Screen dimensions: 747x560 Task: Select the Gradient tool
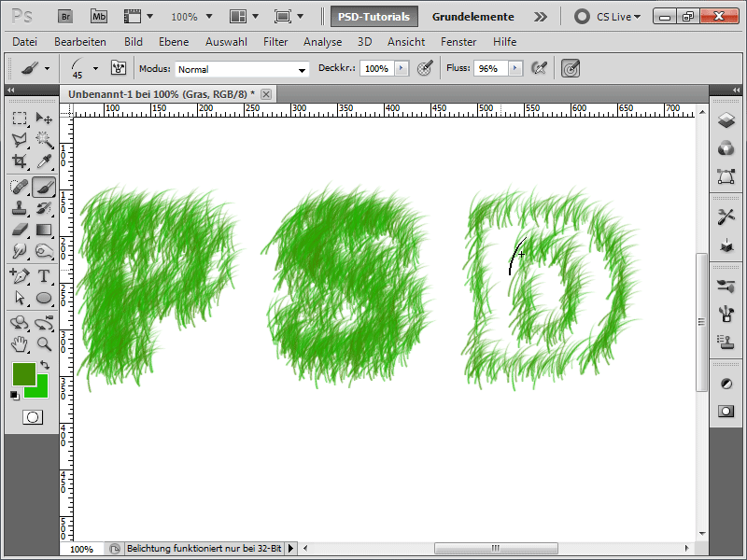[x=44, y=230]
